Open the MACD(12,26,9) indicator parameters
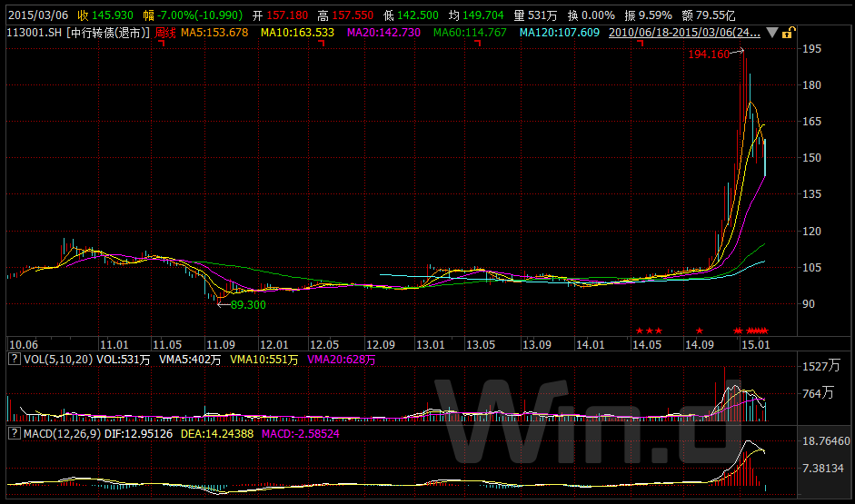 (x=62, y=434)
